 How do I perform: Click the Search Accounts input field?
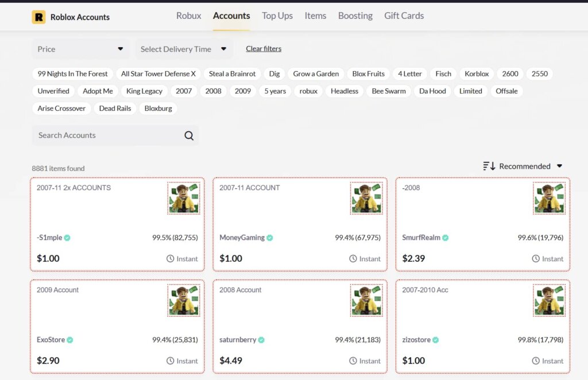pyautogui.click(x=106, y=135)
